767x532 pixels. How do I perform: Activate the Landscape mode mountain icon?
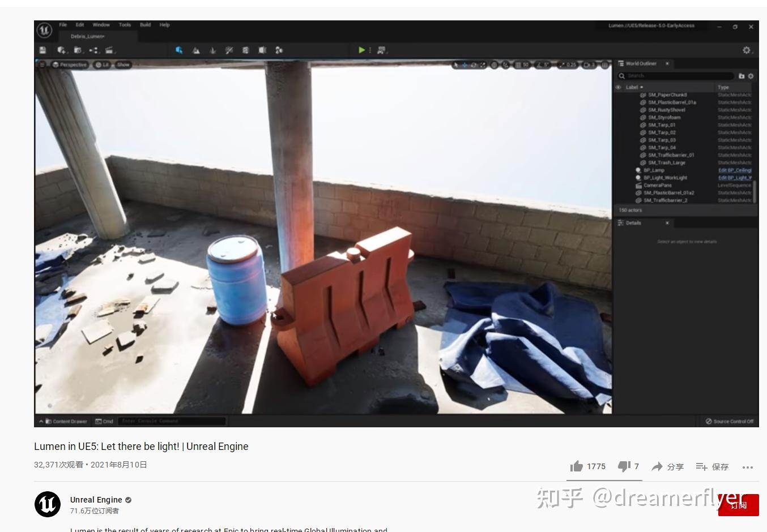195,50
